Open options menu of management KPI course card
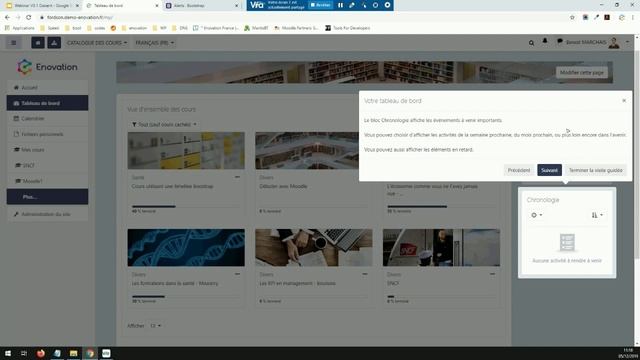This screenshot has height=360, width=640. pos(364,274)
